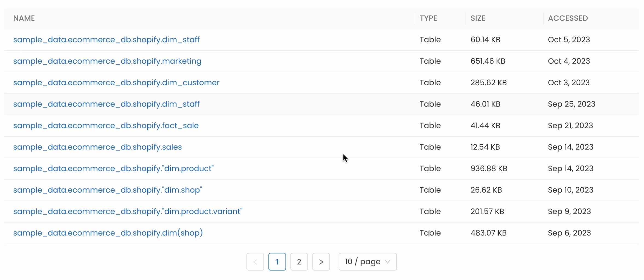The image size is (644, 280).
Task: Click the SIZE column header
Action: coord(478,18)
